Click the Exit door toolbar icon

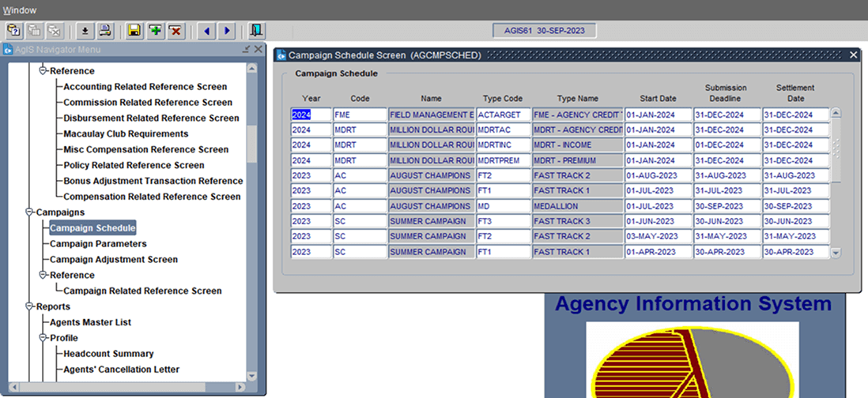click(x=256, y=31)
